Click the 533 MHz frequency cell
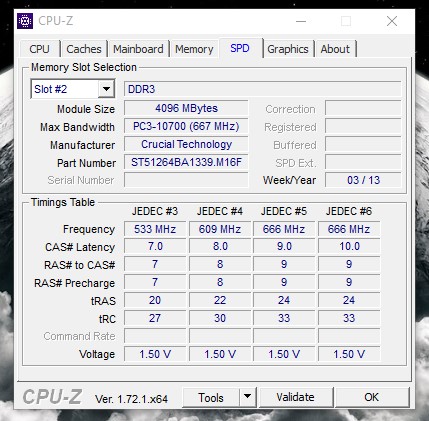The width and height of the screenshot is (429, 421). click(x=155, y=229)
